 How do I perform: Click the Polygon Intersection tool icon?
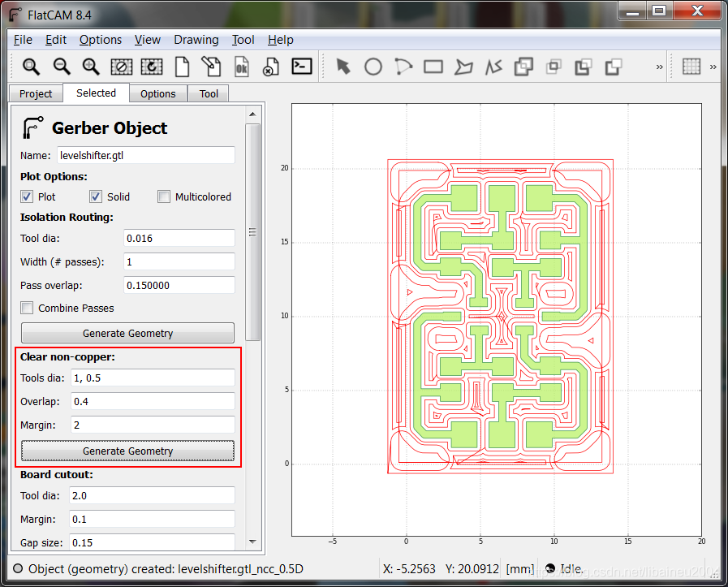click(x=554, y=67)
